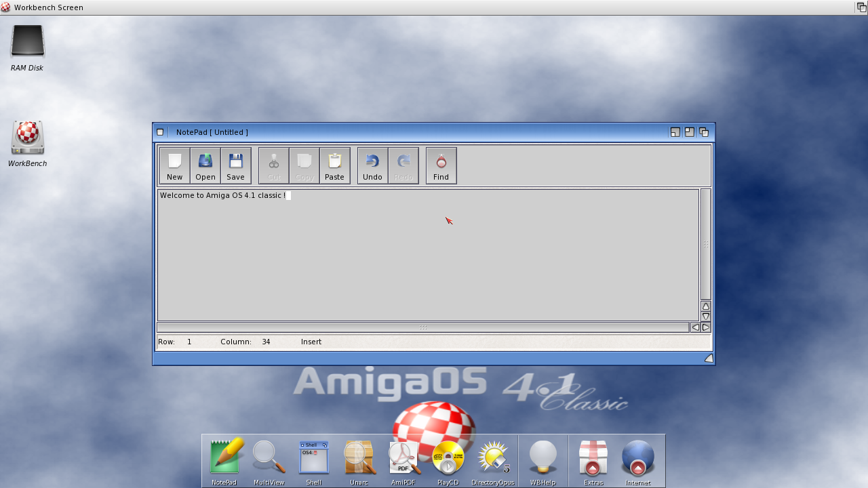Viewport: 868px width, 488px height.
Task: Click the scroll left arrow
Action: point(695,327)
